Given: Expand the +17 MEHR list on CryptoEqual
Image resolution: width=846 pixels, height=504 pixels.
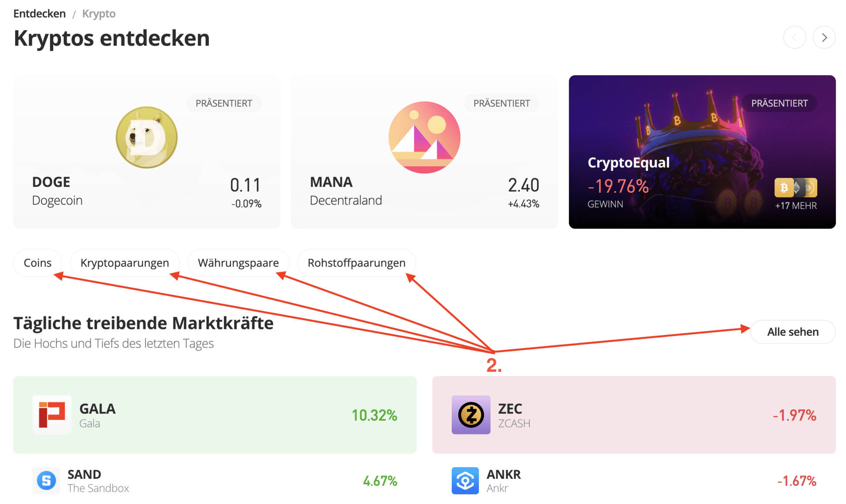Looking at the screenshot, I should [x=796, y=205].
